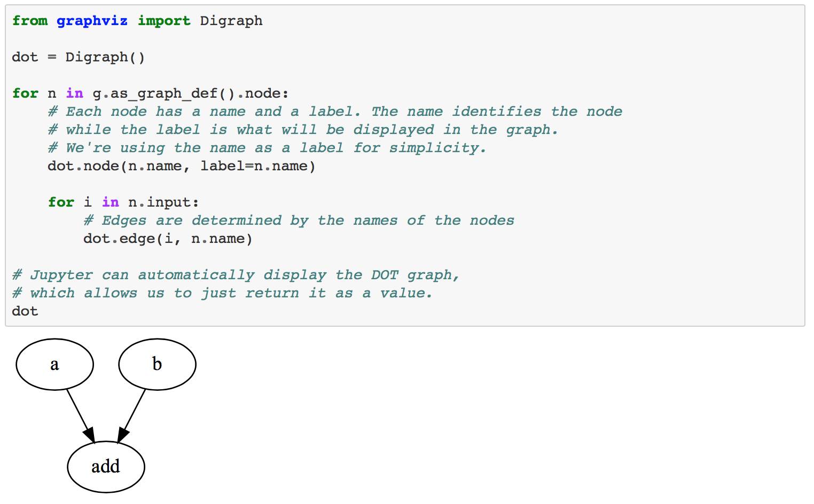
Task: Click "g.as_graph_def().node:" in the outer for loop
Action: (x=191, y=93)
